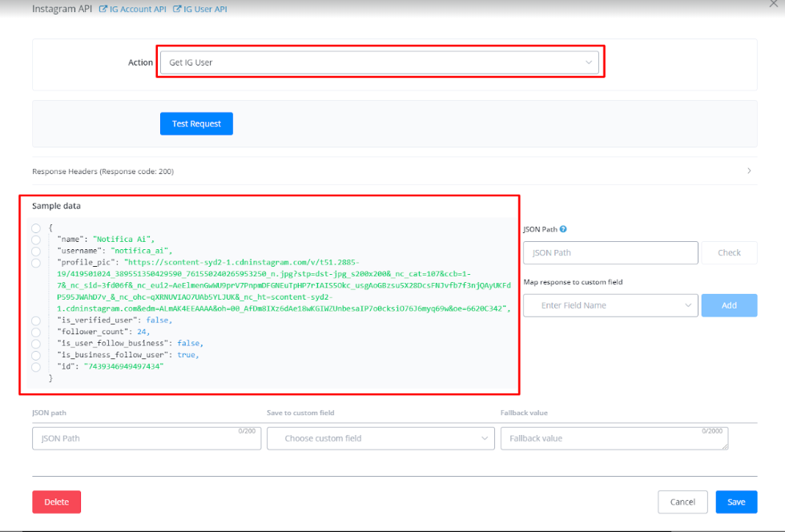Click the external-link icon beside IG User API
The height and width of the screenshot is (532, 785).
178,9
